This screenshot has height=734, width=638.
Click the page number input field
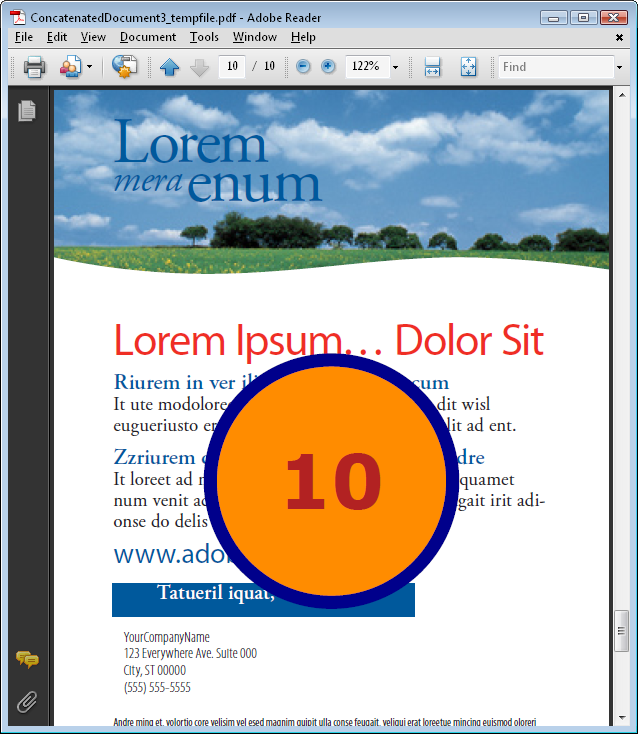pyautogui.click(x=231, y=67)
